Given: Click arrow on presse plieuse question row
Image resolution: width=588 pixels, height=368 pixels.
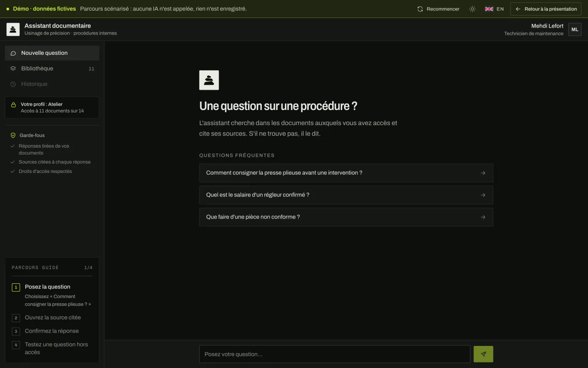Looking at the screenshot, I should pos(483,173).
